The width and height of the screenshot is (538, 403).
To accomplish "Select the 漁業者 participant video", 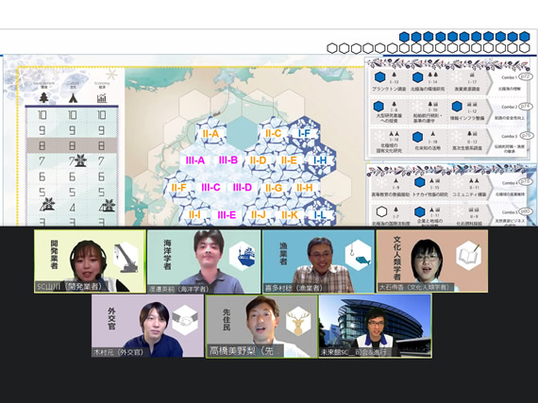I will point(318,261).
